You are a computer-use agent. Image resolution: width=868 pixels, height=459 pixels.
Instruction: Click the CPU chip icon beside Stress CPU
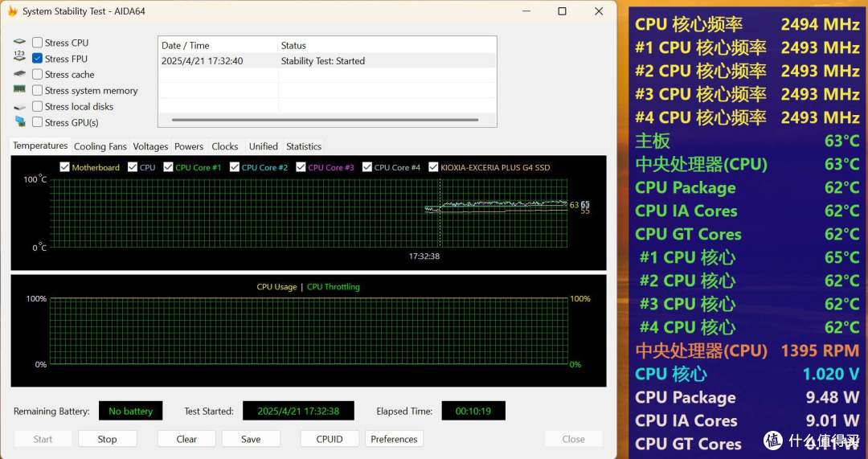tap(20, 42)
